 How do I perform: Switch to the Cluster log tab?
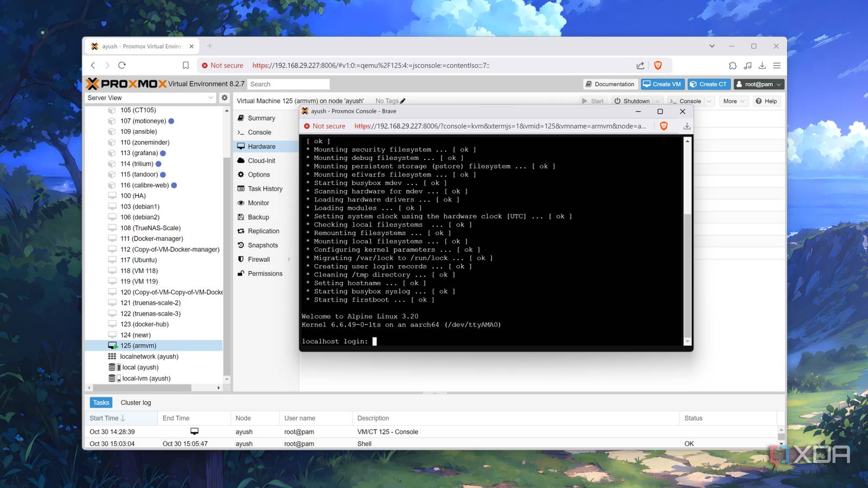136,402
